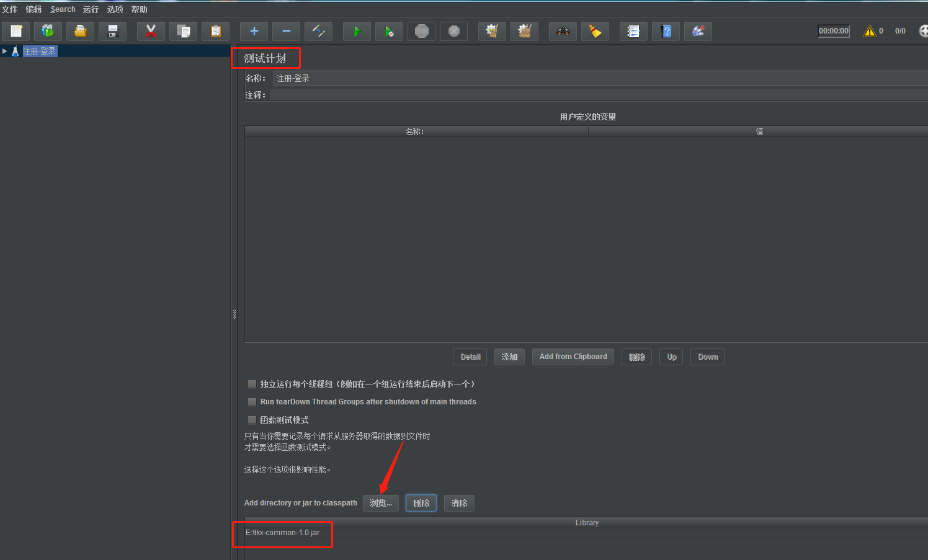The height and width of the screenshot is (560, 928).
Task: Save the test plan with Save icon
Action: (x=112, y=31)
